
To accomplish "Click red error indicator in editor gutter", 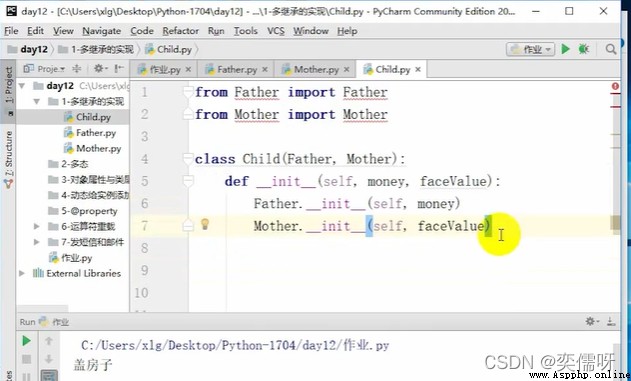I will [615, 86].
